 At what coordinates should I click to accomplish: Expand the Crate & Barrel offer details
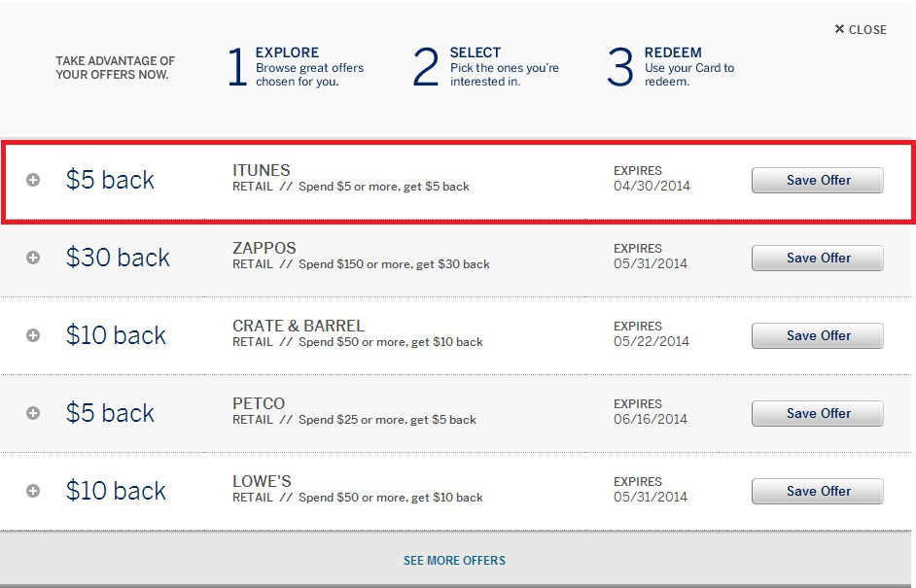(x=33, y=335)
